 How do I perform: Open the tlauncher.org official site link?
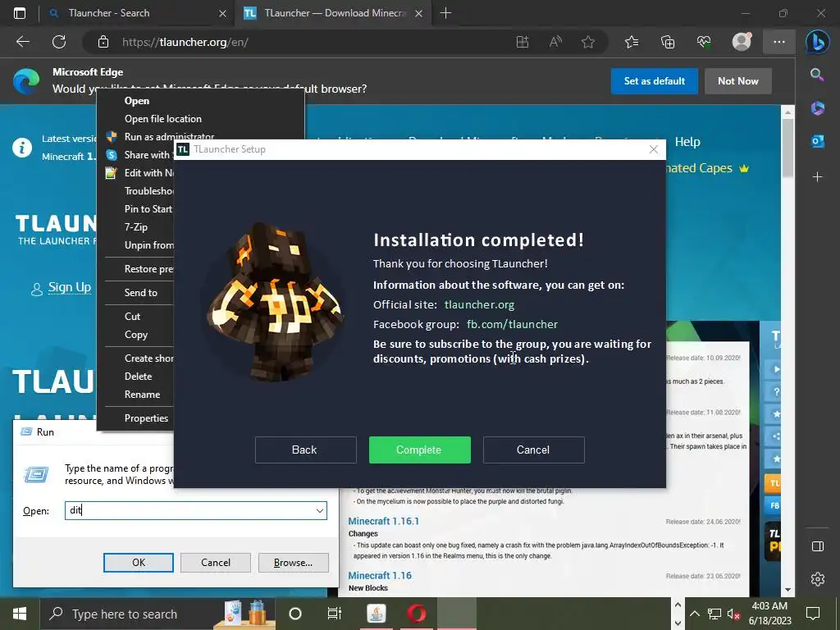[479, 305]
